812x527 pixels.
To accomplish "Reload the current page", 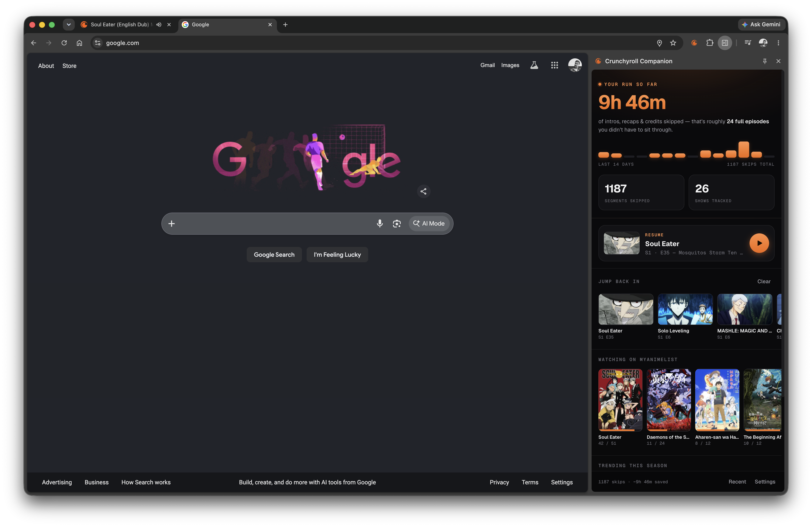I will tap(64, 43).
